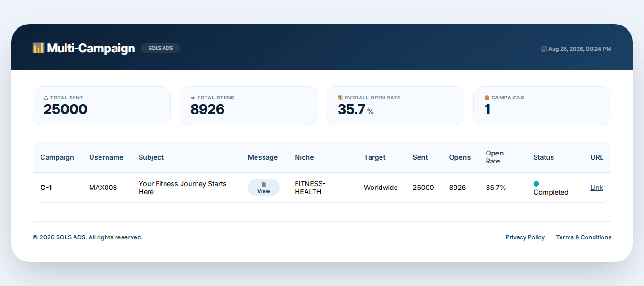Click the Sent column header
Viewport: 644px width, 286px height.
pos(420,157)
